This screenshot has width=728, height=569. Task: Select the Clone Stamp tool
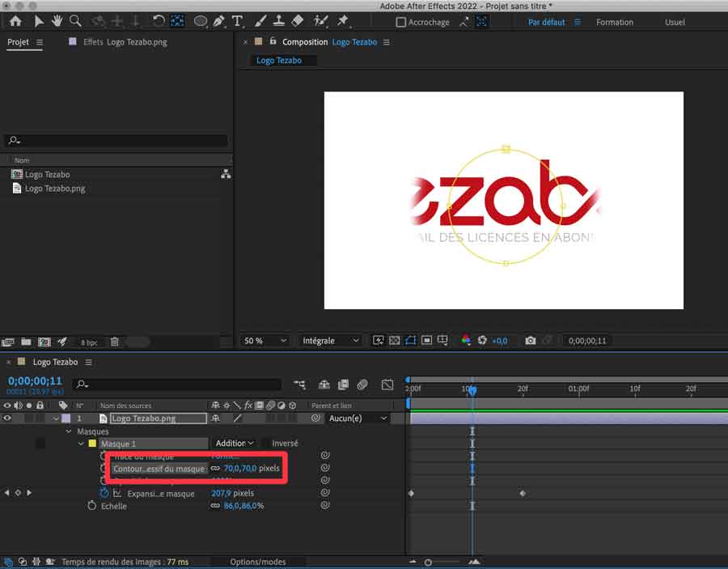pyautogui.click(x=278, y=21)
